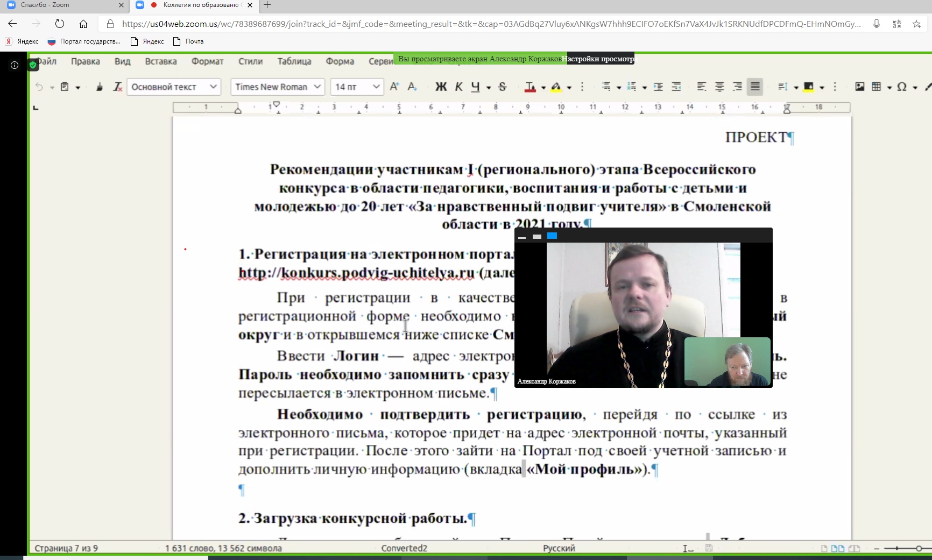Click the justified alignment icon
The height and width of the screenshot is (560, 932).
[x=754, y=87]
